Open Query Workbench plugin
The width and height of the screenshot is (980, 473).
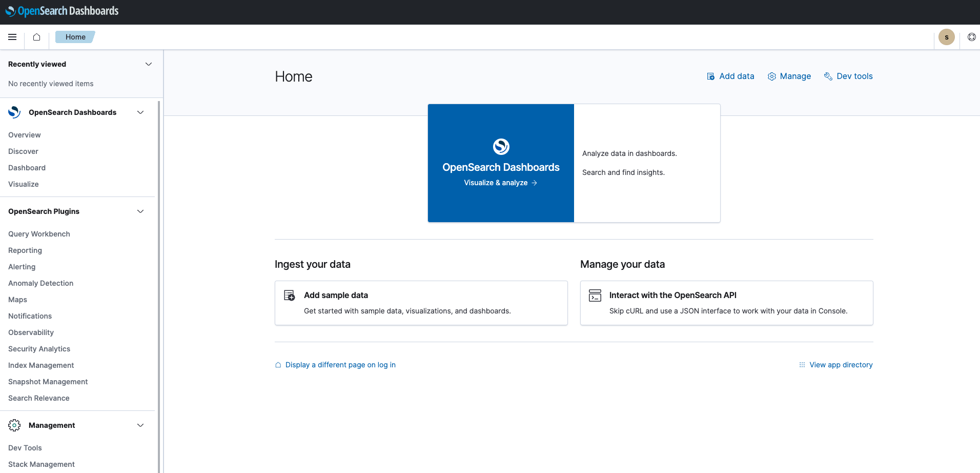click(39, 234)
